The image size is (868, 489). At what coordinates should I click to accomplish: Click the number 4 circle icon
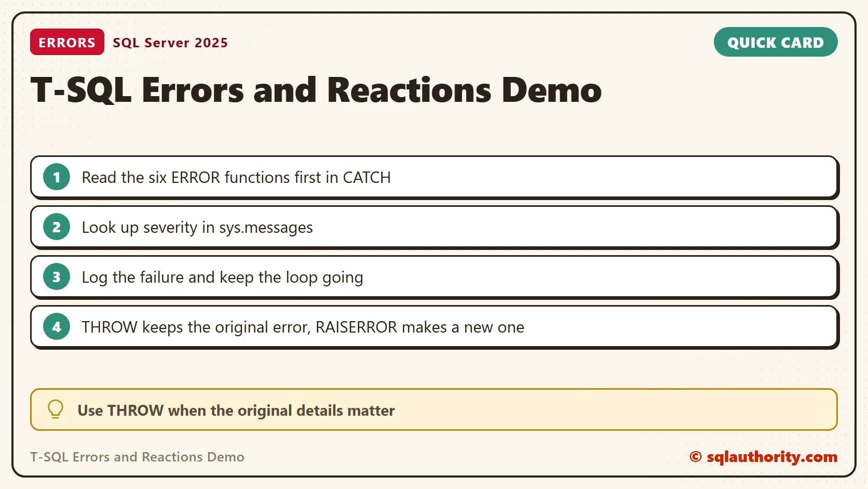point(57,327)
